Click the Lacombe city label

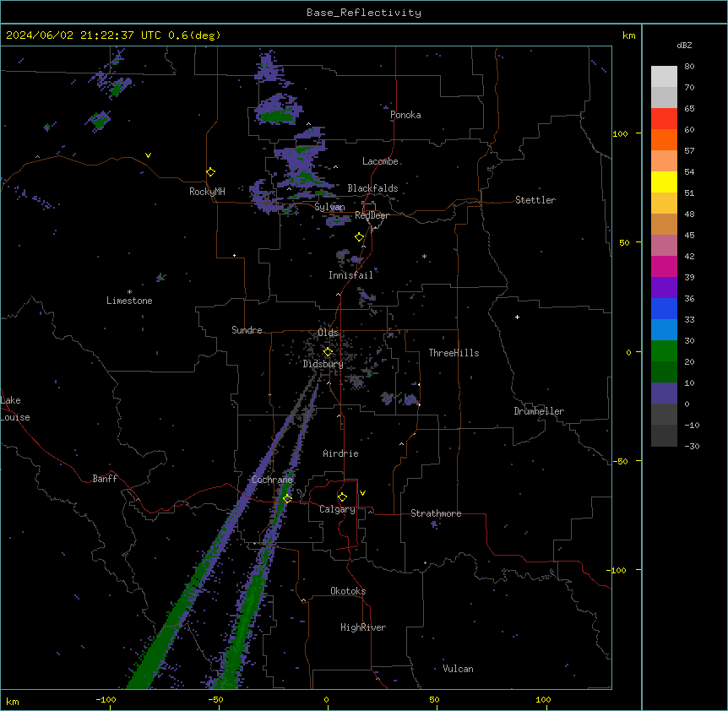pos(380,161)
